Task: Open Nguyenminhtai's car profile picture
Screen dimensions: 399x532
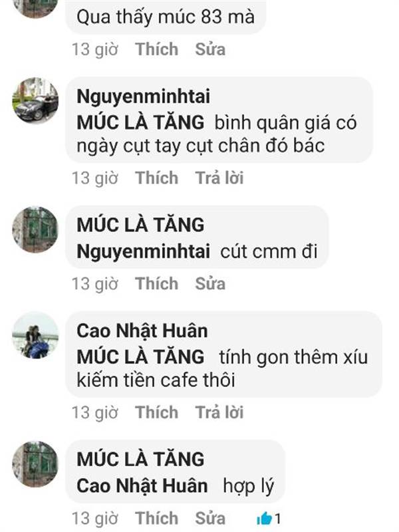Action: [35, 101]
